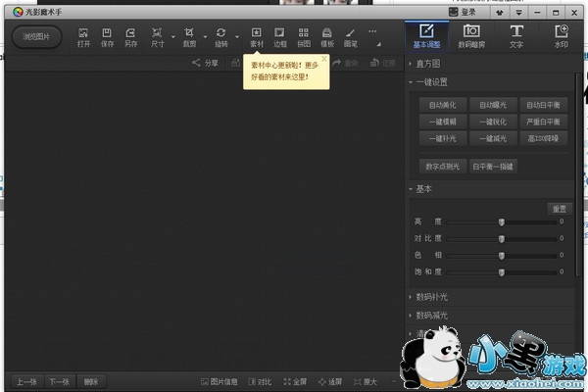Image resolution: width=588 pixels, height=392 pixels.
Task: Click the 保存 (Save) toolbar icon
Action: [x=107, y=37]
